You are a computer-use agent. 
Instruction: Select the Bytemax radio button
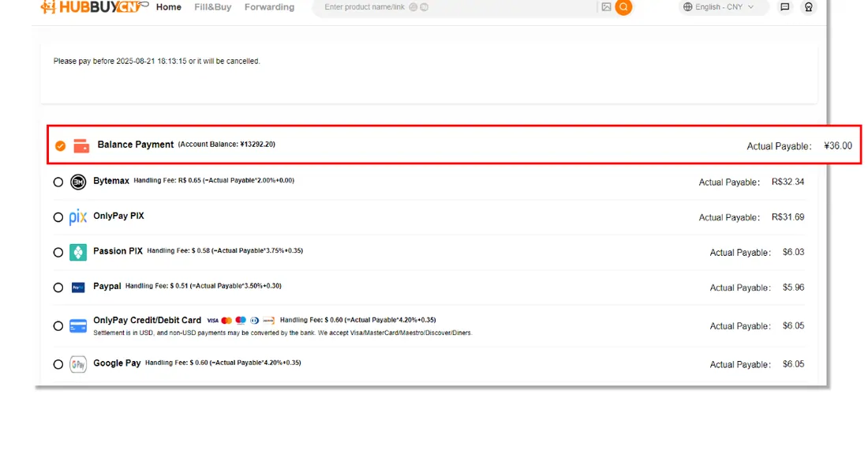[x=58, y=182]
